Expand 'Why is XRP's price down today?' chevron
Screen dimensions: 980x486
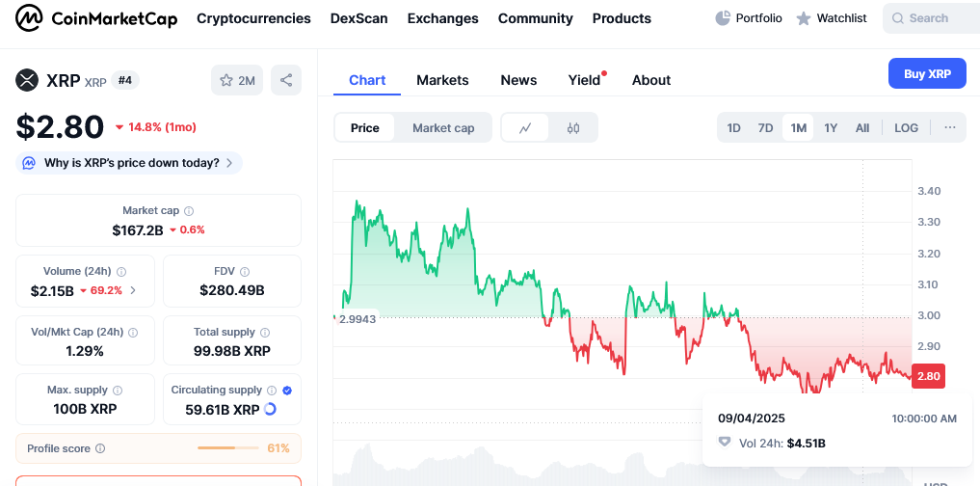[229, 163]
